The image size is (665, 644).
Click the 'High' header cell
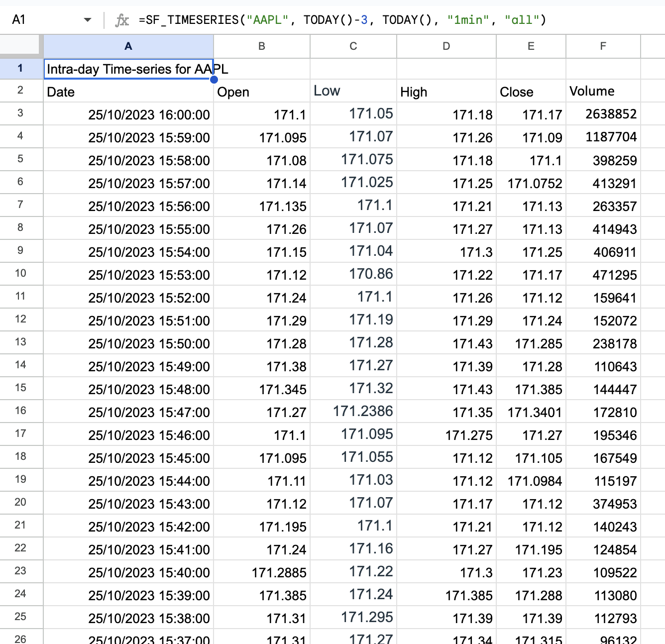pos(446,92)
